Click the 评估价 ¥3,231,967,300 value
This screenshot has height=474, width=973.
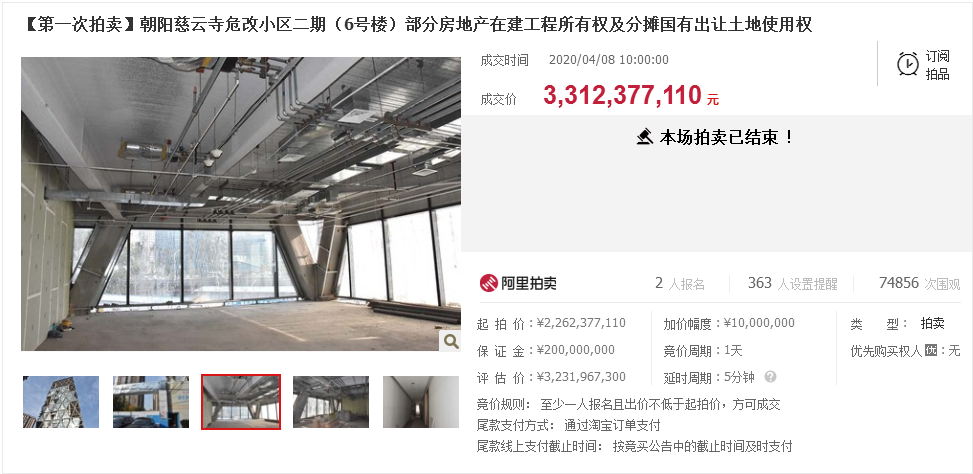coord(581,377)
